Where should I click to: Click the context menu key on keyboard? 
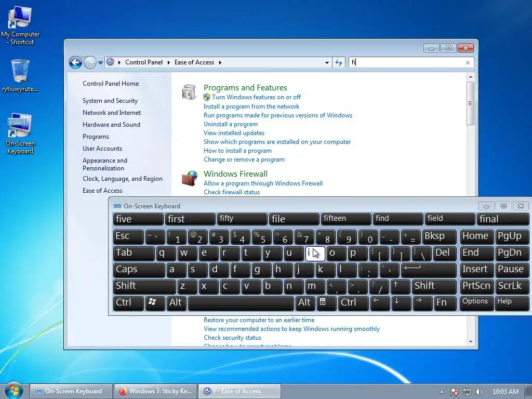pos(326,303)
